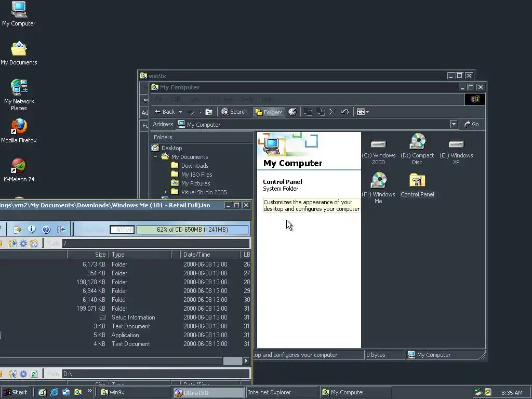Image resolution: width=532 pixels, height=399 pixels.
Task: Click the Size column header in UltraISO
Action: 88,255
